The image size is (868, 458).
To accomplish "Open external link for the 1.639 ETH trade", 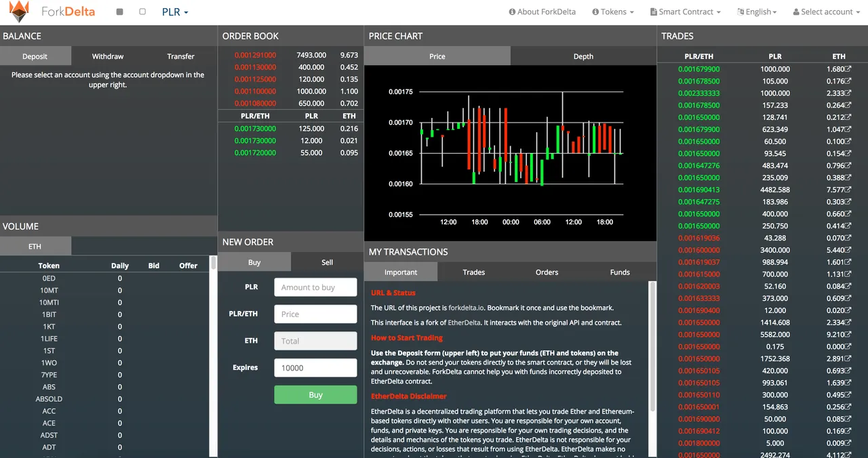I will [x=848, y=383].
